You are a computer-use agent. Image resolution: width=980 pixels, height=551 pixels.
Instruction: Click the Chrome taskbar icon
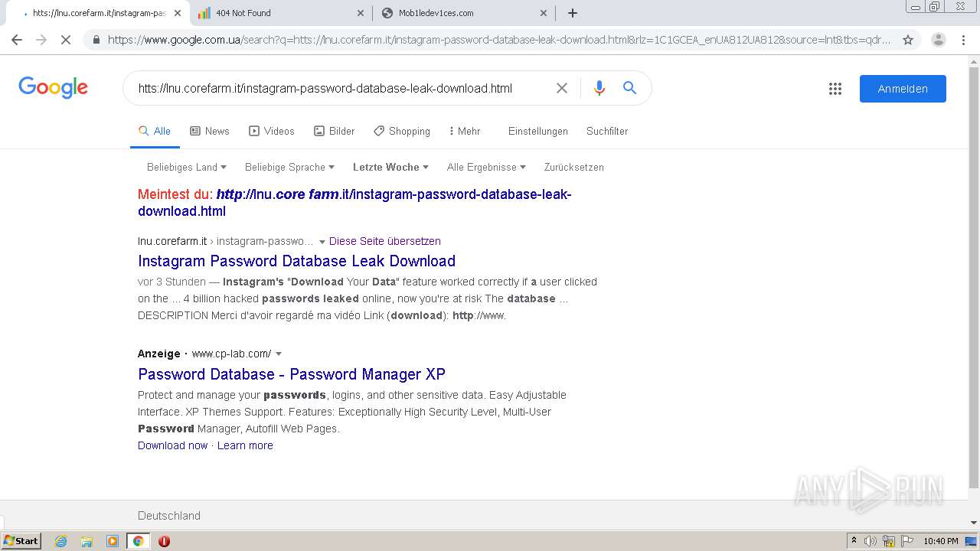139,541
